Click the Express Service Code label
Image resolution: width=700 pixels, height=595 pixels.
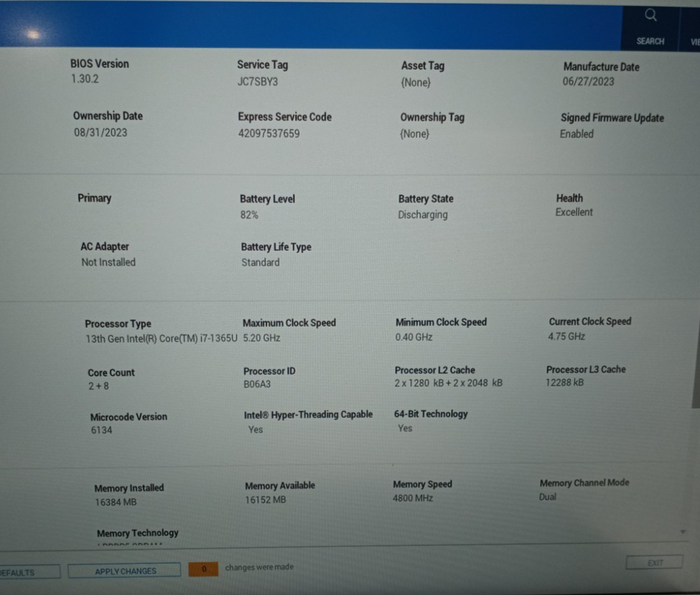pyautogui.click(x=285, y=117)
